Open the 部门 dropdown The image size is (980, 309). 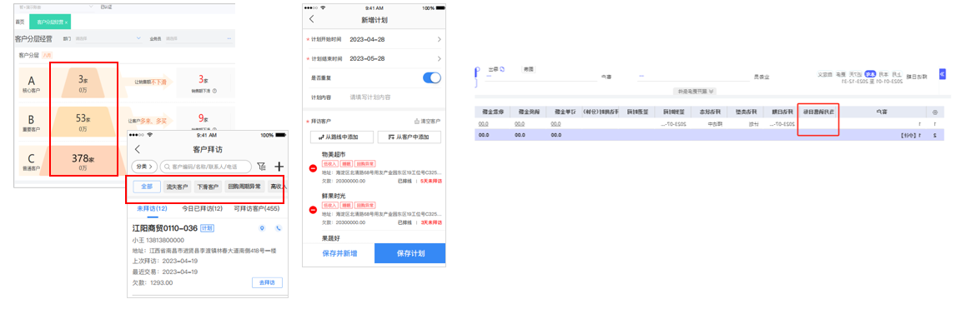108,38
